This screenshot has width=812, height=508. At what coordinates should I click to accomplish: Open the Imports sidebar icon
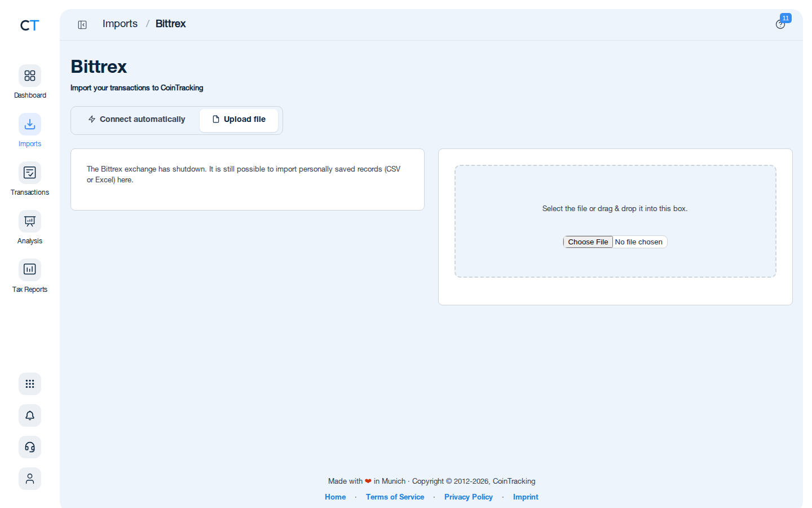pyautogui.click(x=30, y=124)
